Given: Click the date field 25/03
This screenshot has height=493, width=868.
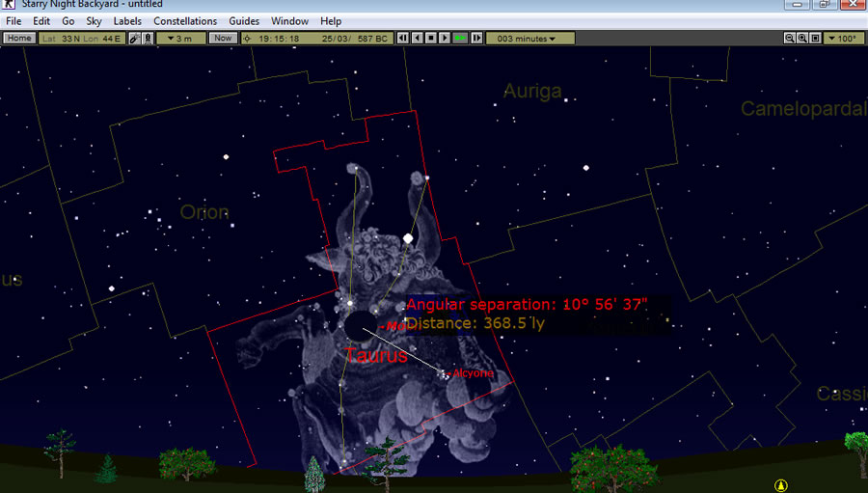Looking at the screenshot, I should coord(336,39).
